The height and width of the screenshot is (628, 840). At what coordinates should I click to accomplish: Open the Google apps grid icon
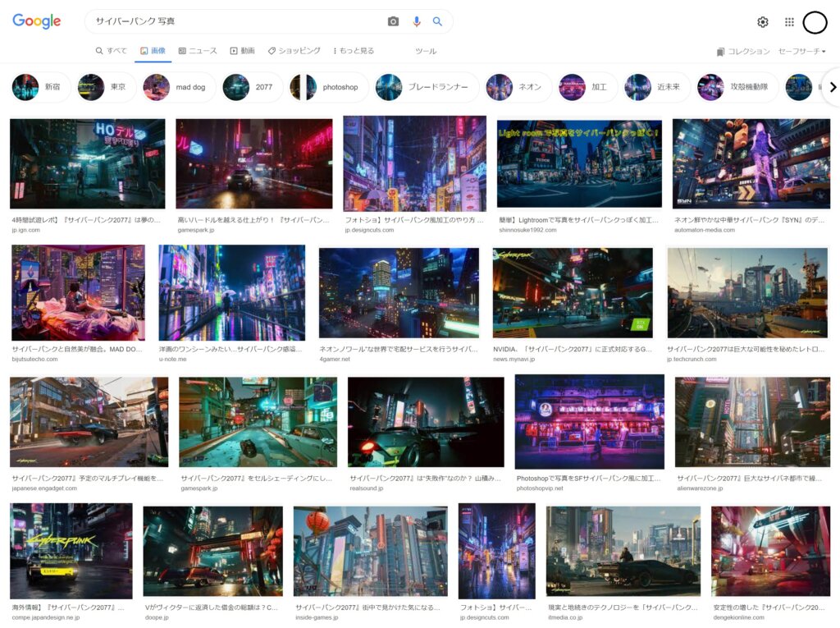[x=789, y=22]
